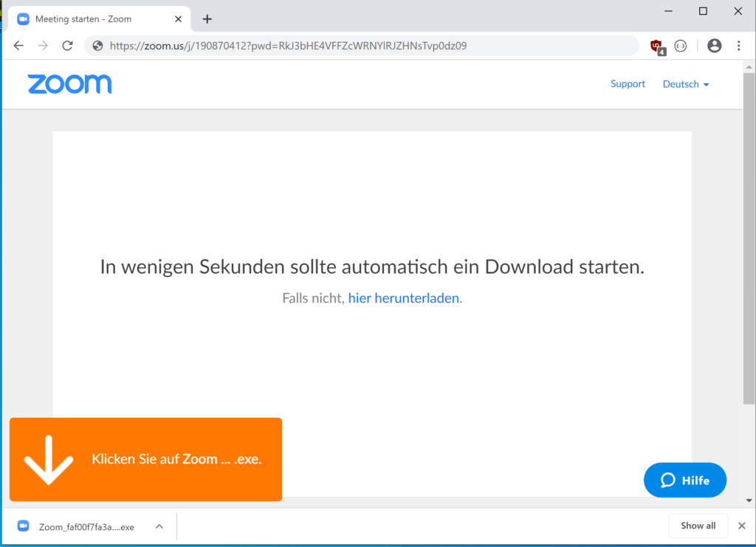Click Show all downloads
Image resolution: width=756 pixels, height=547 pixels.
pyautogui.click(x=698, y=526)
